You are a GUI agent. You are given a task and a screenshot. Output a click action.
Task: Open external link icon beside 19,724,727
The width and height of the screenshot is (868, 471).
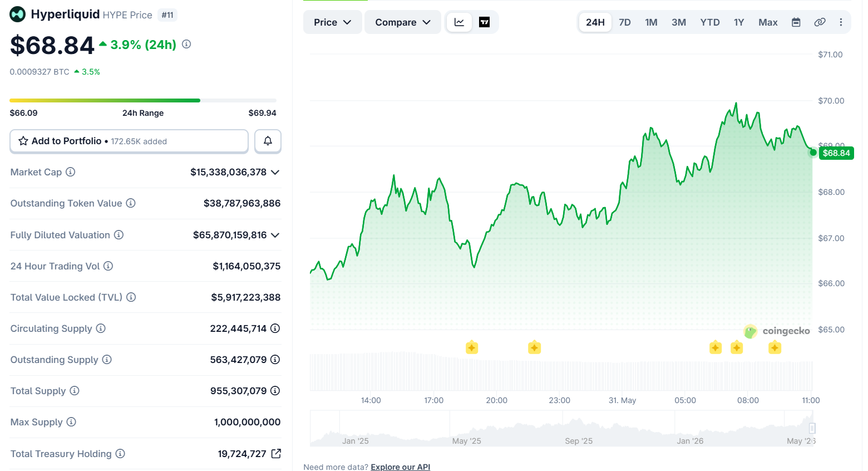coord(276,453)
